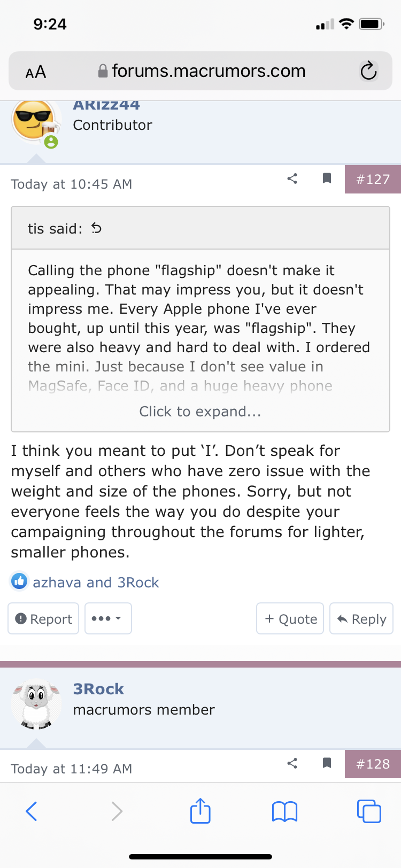This screenshot has width=401, height=868.
Task: Reload the page in Safari
Action: (368, 71)
